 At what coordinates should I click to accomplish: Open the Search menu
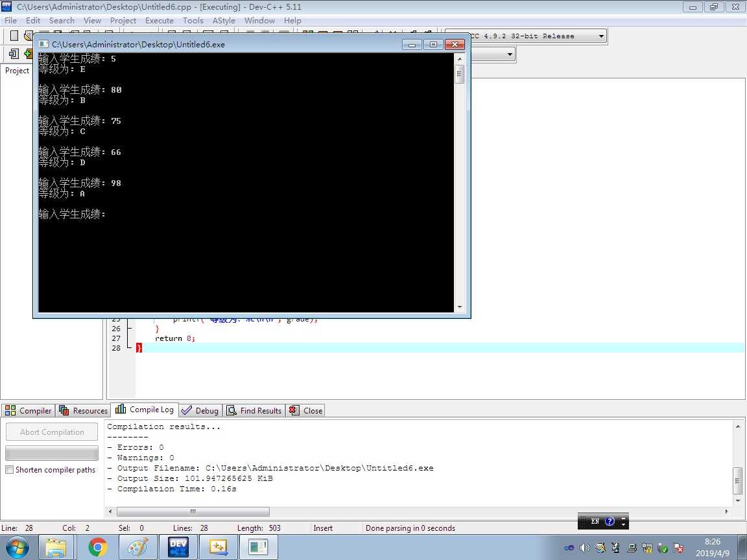pyautogui.click(x=62, y=21)
